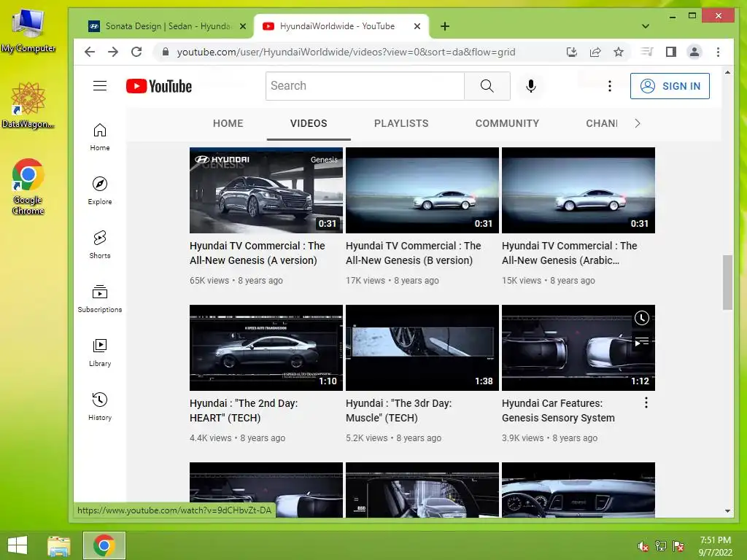Viewport: 747px width, 560px height.
Task: Toggle the Chrome side panel
Action: (671, 52)
